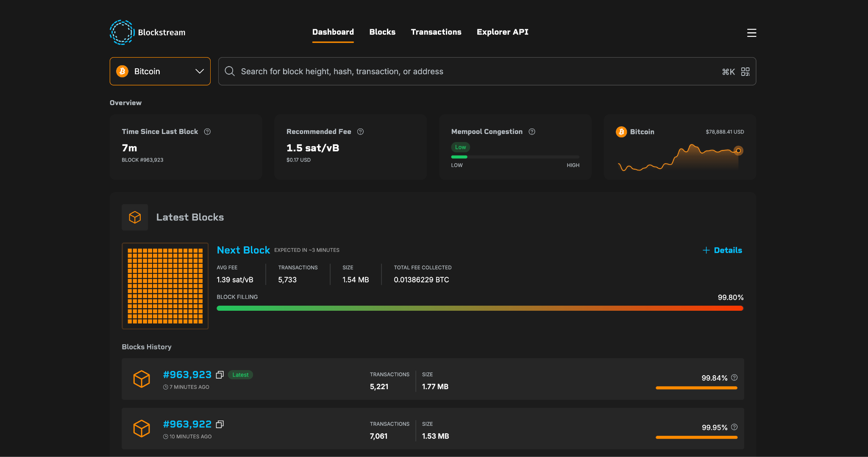Viewport: 868px width, 457px height.
Task: Click the Blockstream brand name
Action: point(161,33)
